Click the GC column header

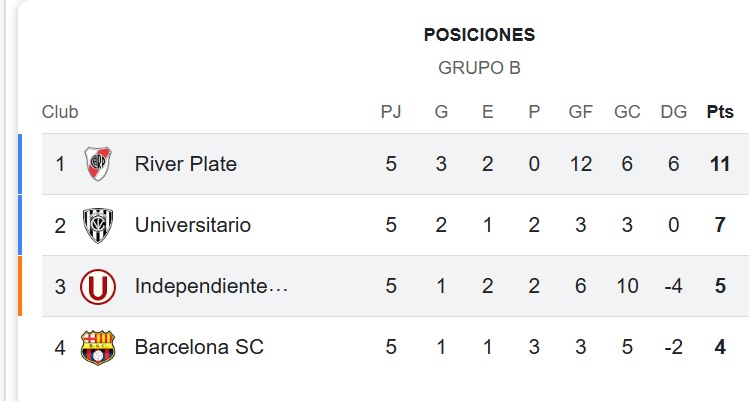tap(627, 112)
